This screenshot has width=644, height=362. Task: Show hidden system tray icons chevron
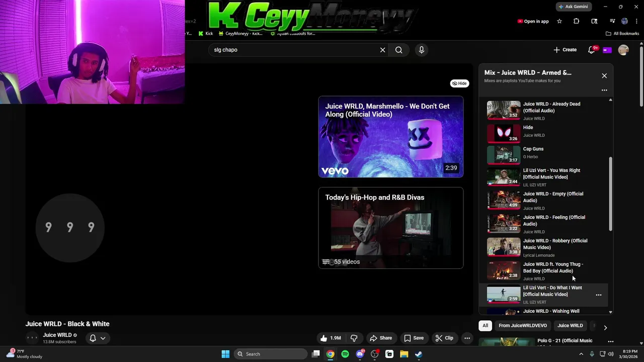point(581,354)
